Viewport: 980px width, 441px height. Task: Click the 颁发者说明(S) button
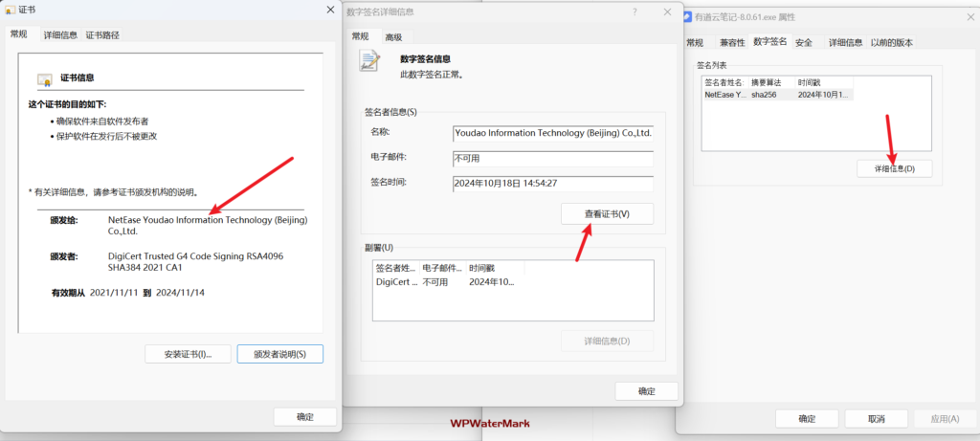(x=280, y=354)
